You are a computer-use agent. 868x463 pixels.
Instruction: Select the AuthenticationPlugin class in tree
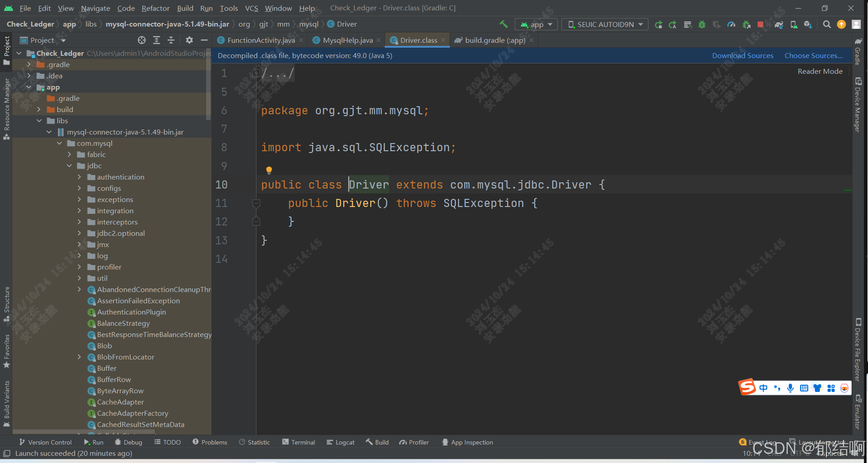tap(131, 312)
